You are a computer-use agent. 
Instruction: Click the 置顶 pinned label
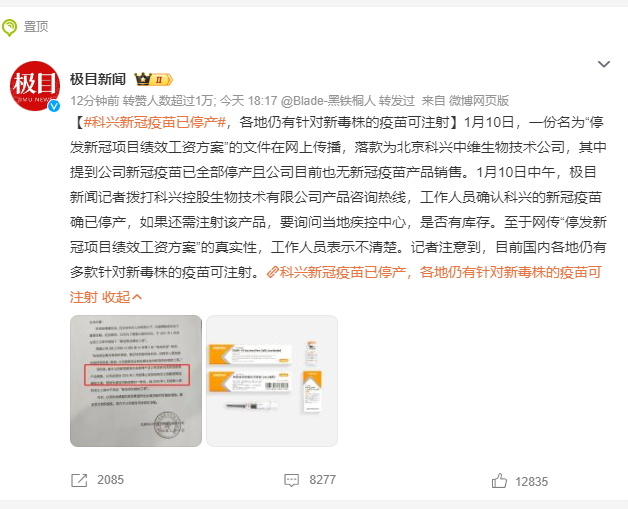point(36,27)
